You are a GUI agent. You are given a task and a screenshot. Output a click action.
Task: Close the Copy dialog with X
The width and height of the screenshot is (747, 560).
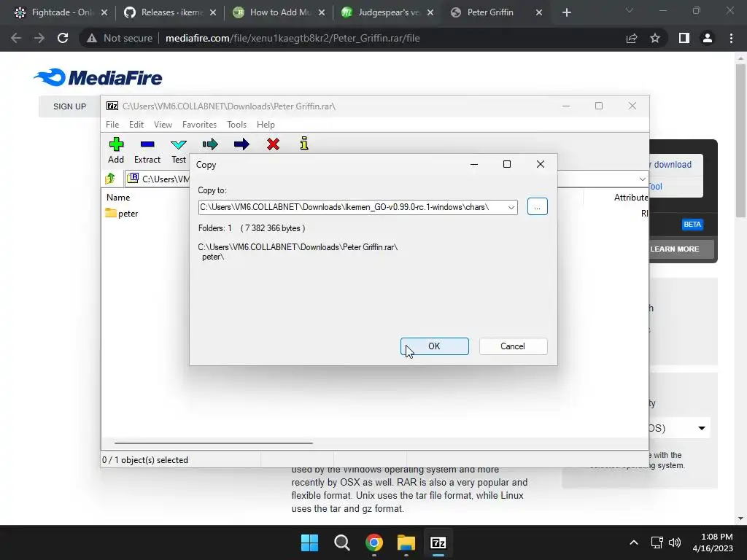(x=541, y=164)
